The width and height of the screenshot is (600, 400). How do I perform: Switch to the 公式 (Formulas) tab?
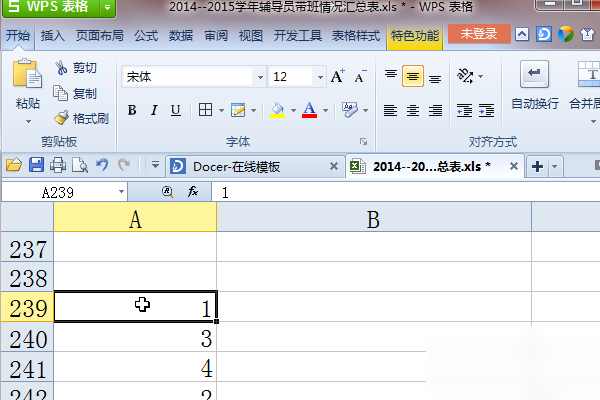tap(146, 36)
